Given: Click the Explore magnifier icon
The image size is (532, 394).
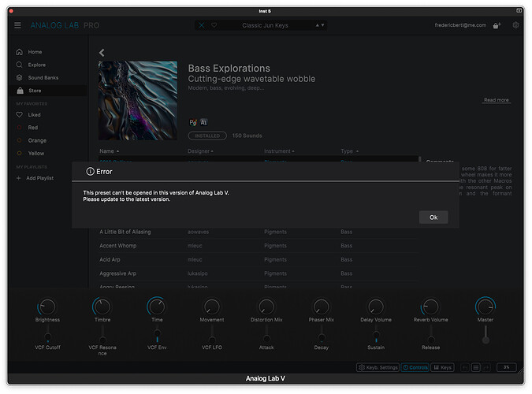Looking at the screenshot, I should (x=20, y=65).
